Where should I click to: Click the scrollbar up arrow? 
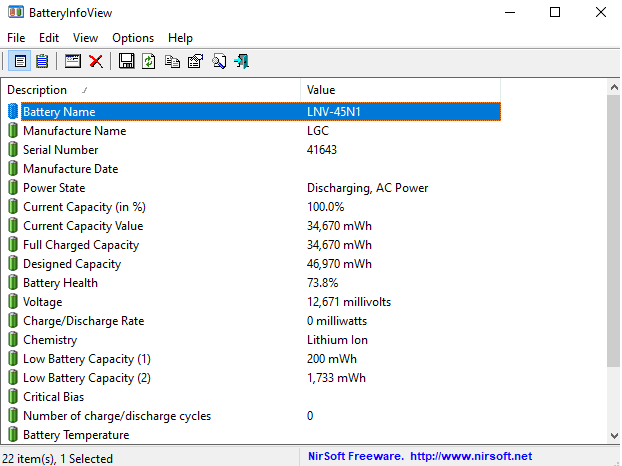(x=614, y=87)
